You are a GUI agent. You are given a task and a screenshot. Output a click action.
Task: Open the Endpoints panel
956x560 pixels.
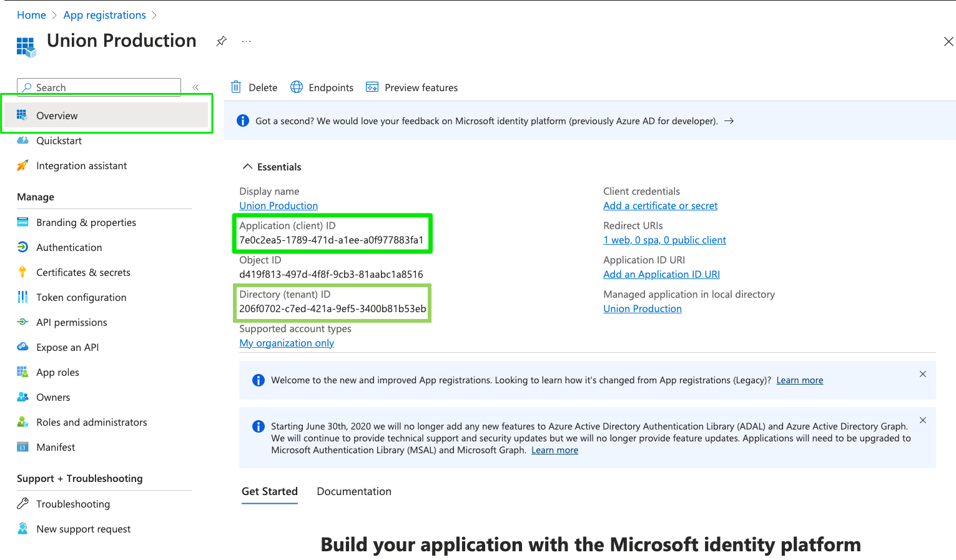tap(322, 87)
